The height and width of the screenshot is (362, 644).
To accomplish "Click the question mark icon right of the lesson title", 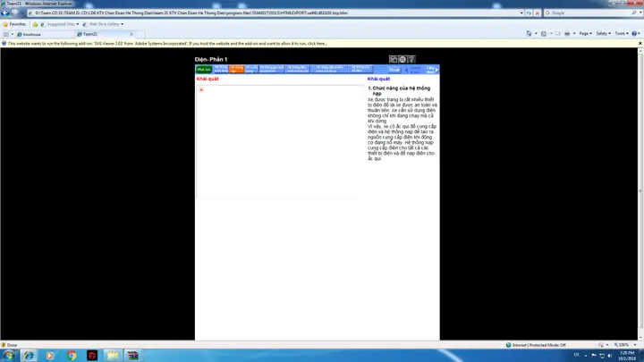I will (411, 60).
